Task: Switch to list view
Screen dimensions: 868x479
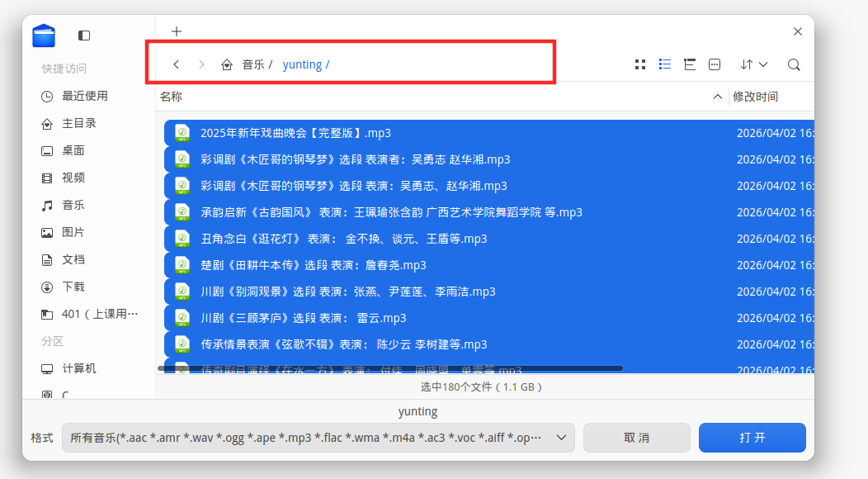Action: (665, 64)
